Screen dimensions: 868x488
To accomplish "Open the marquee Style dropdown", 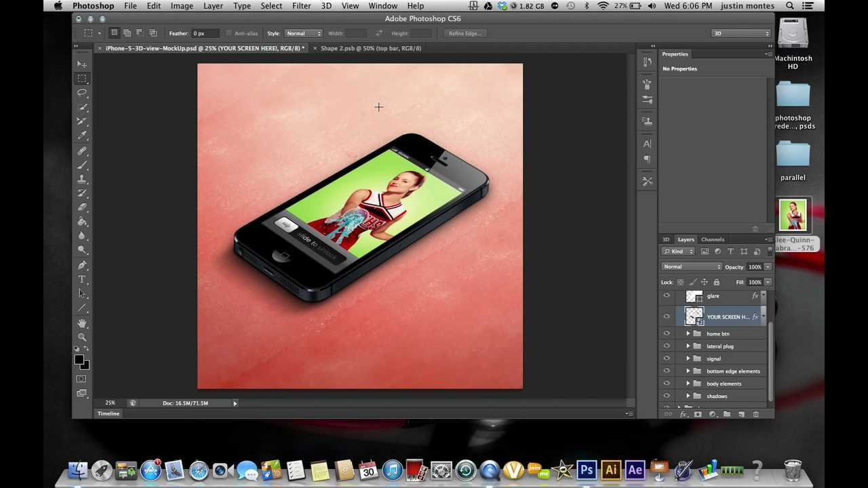I will 303,33.
